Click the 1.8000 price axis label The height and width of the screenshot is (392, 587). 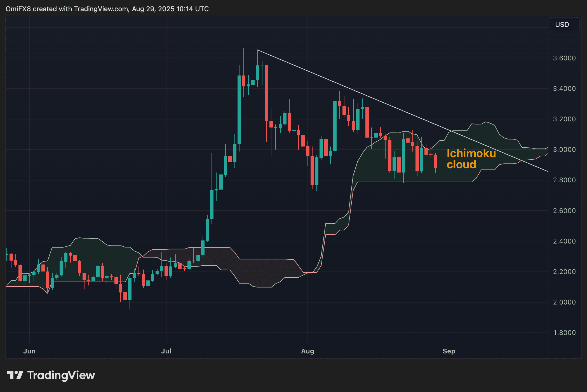click(564, 333)
